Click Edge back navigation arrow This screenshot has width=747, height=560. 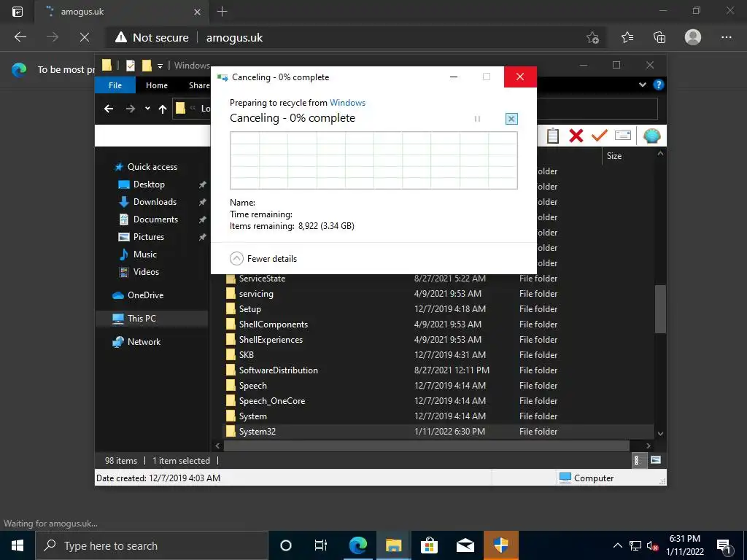[x=20, y=37]
